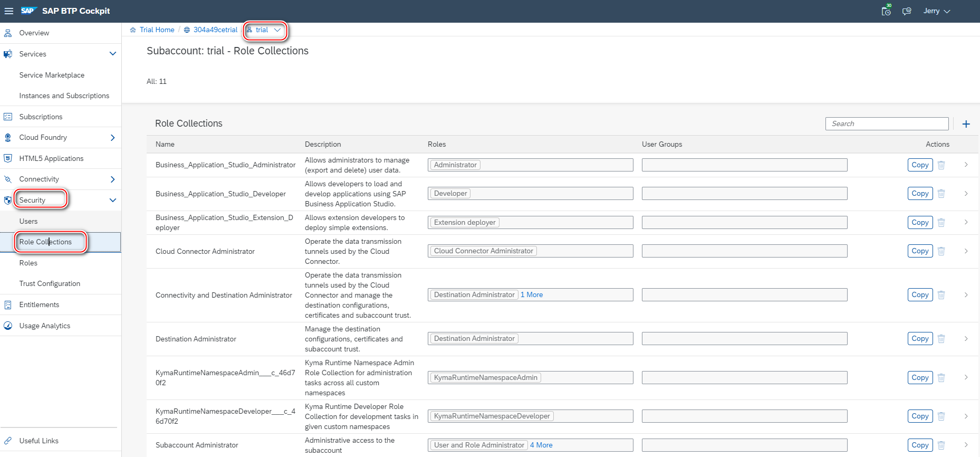The image size is (980, 457).
Task: Open the Users page
Action: pos(28,221)
